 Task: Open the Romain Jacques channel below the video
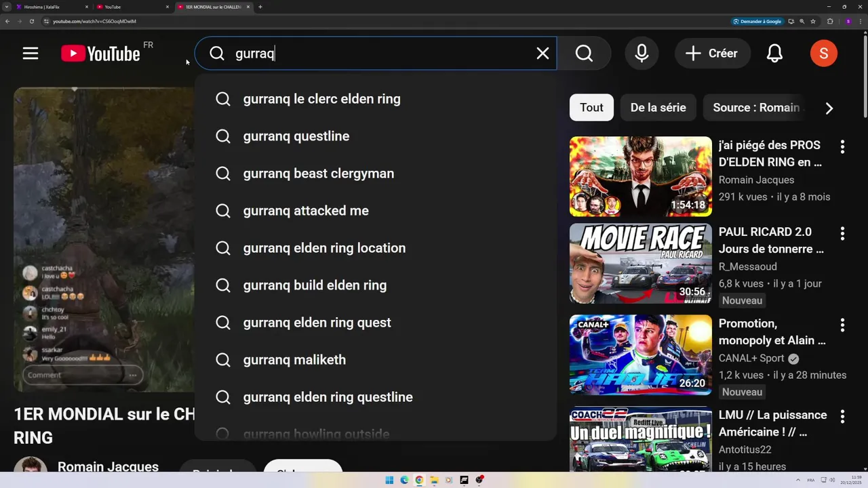click(x=108, y=467)
